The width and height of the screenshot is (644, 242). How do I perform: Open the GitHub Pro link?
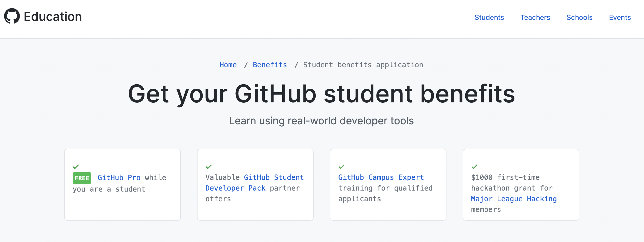coord(119,178)
